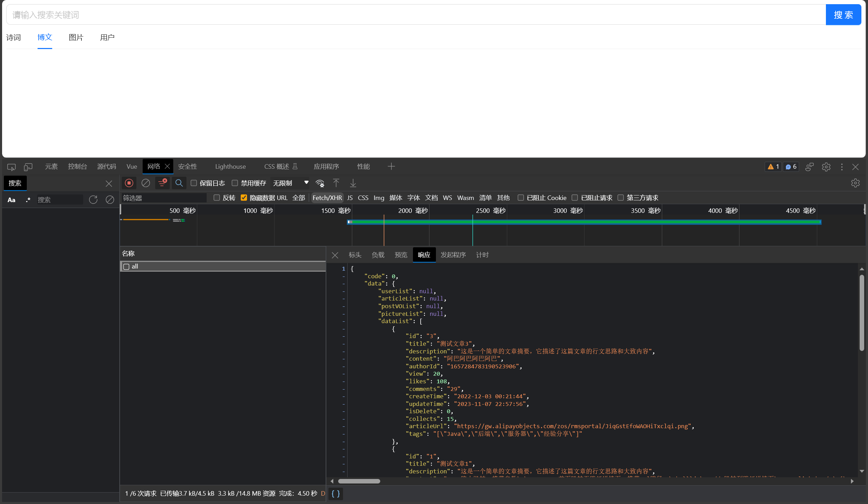Click the search keyword input field

pos(416,15)
